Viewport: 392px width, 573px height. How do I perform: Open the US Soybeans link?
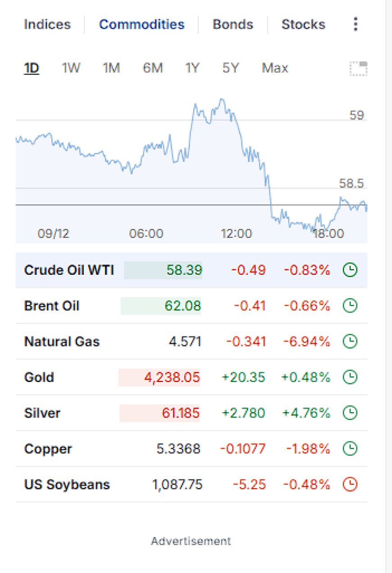click(67, 485)
